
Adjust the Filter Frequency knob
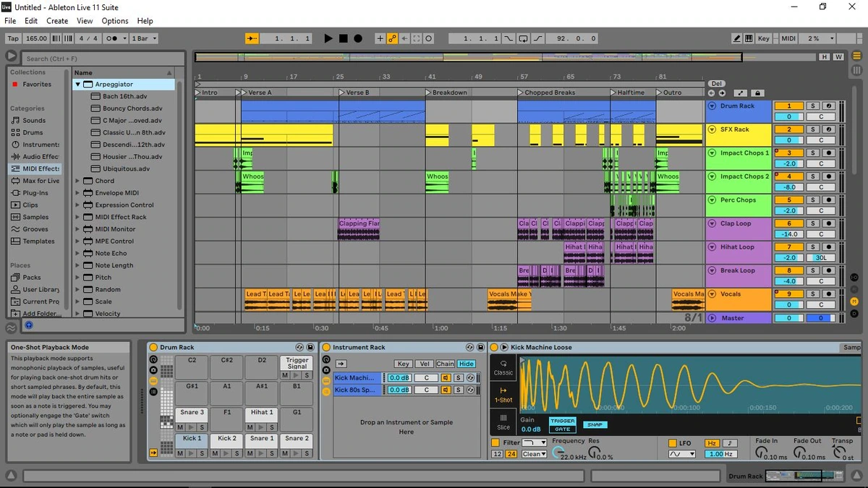[558, 453]
